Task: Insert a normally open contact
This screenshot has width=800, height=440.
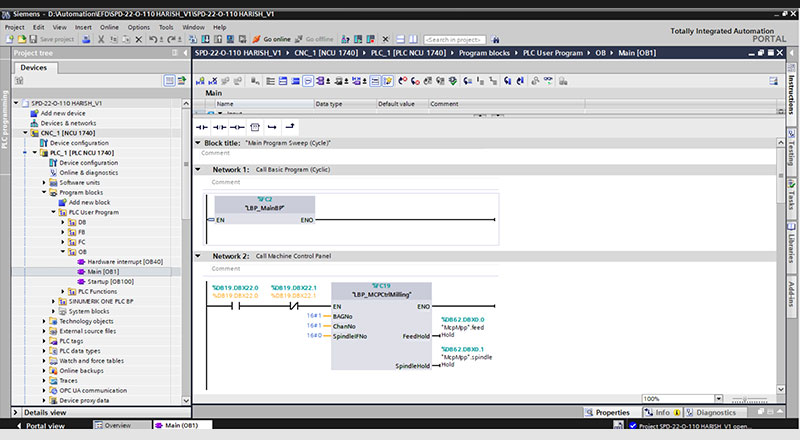Action: [x=202, y=127]
